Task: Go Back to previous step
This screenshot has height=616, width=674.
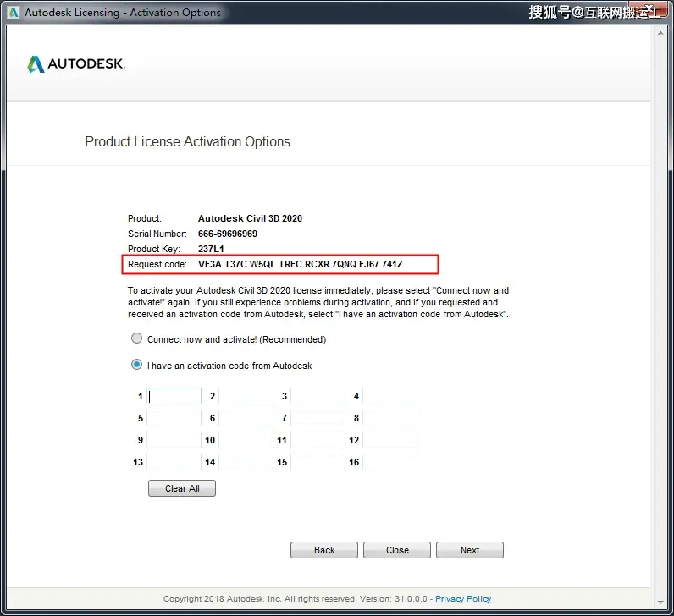Action: [x=324, y=550]
